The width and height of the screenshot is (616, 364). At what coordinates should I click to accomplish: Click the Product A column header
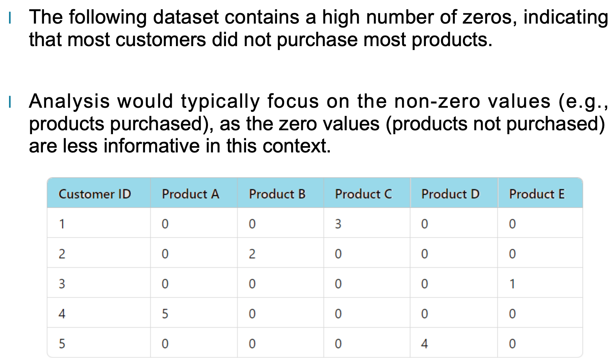[190, 194]
